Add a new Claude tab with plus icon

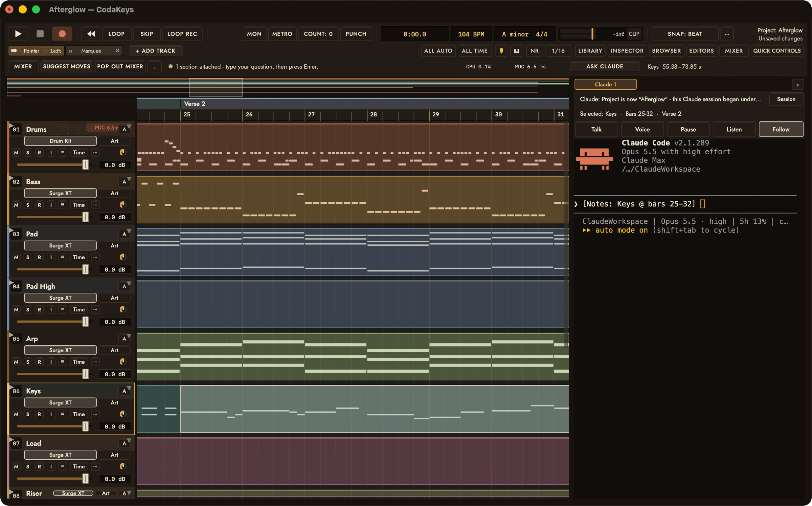(797, 85)
